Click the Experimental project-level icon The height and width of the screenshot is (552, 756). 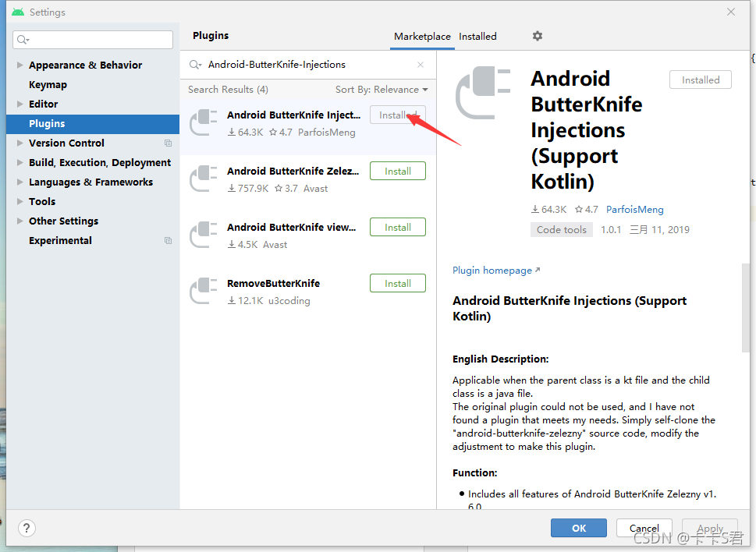(168, 240)
